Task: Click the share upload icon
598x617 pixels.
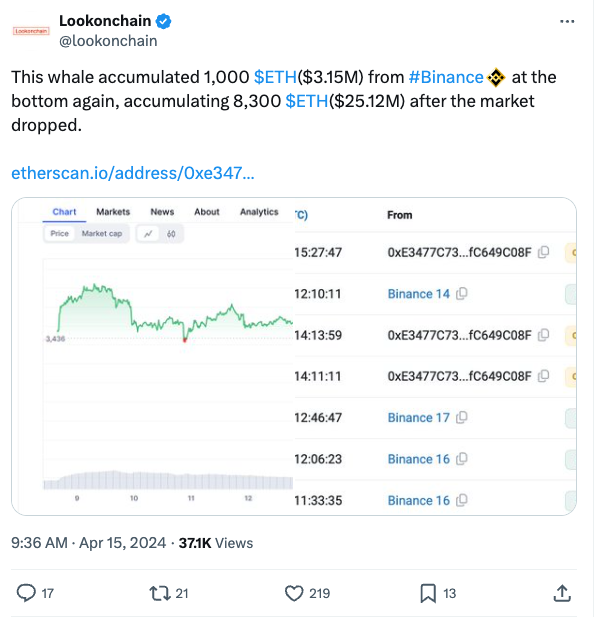Action: coord(562,593)
